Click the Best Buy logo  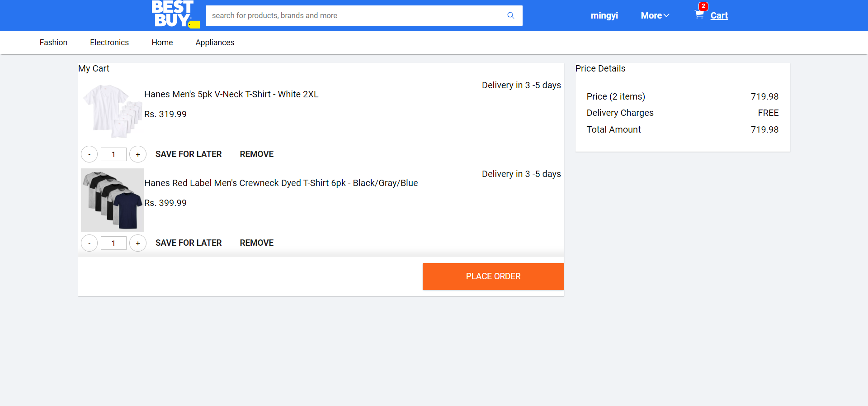pos(175,15)
